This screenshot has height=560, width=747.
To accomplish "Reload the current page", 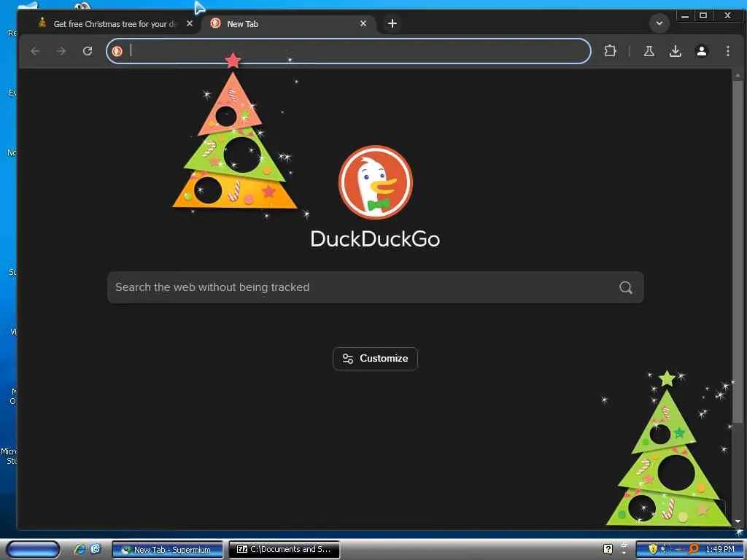I will click(x=88, y=51).
